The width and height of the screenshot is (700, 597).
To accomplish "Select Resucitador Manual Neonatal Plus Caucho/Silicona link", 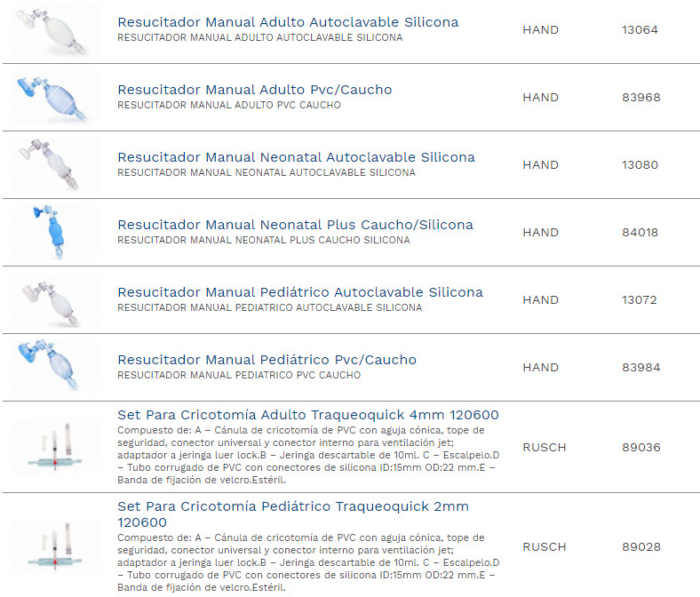I will click(x=295, y=225).
